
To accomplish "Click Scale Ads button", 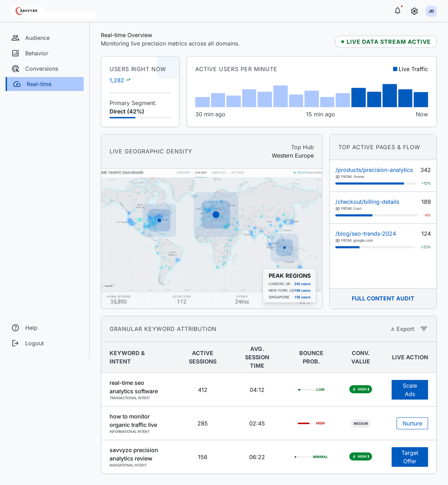I will click(x=410, y=390).
